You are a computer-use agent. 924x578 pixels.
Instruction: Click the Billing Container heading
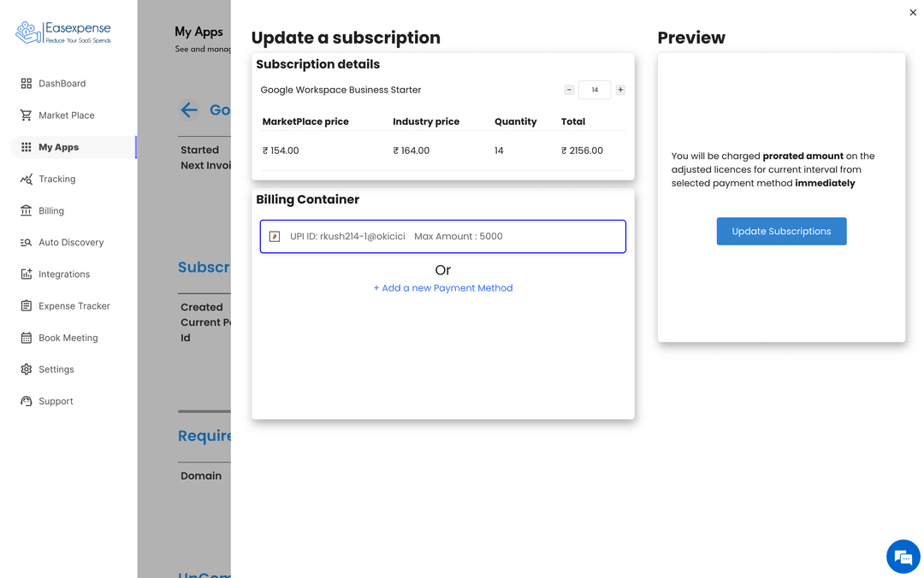point(308,200)
